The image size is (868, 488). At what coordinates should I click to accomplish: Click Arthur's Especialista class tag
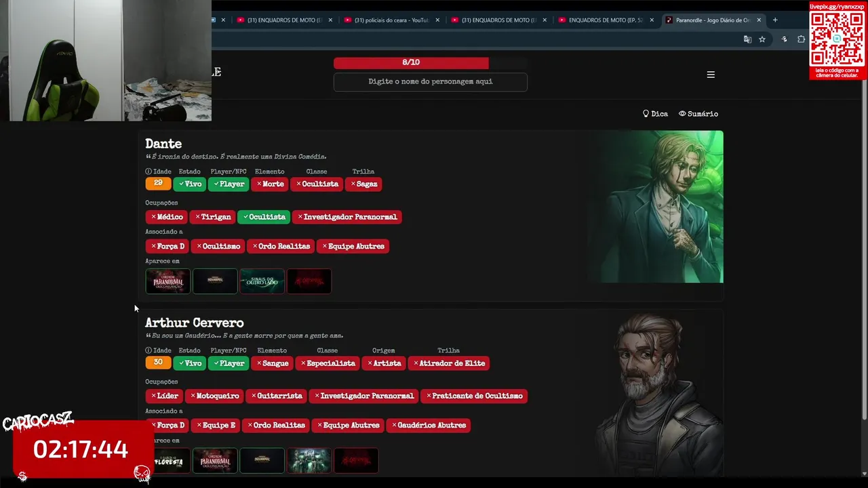(328, 363)
